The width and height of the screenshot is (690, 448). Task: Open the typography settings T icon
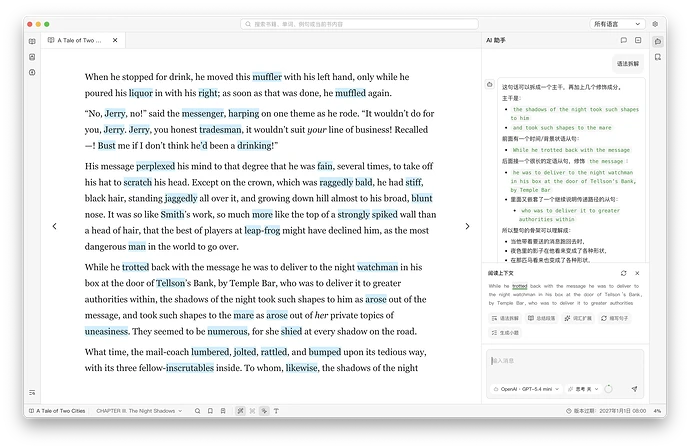(x=276, y=411)
